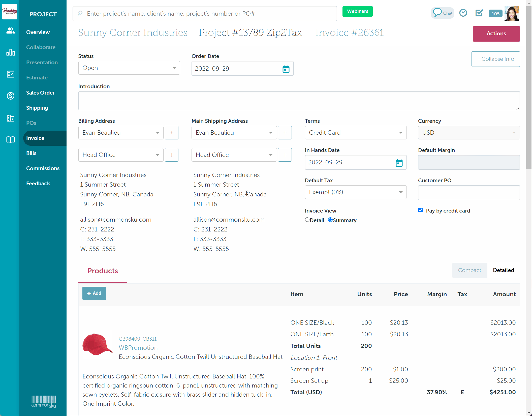Screen dimensions: 532x416
Task: Switch to the Compact products view tab
Action: tap(469, 270)
